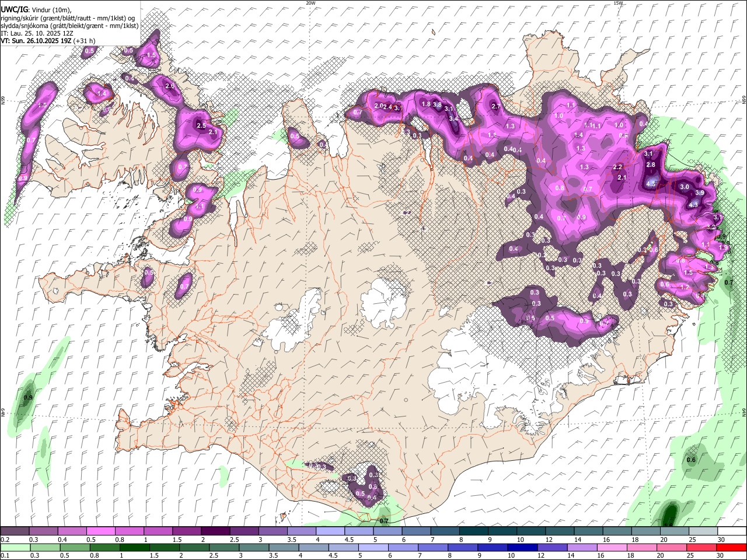This screenshot has height=560, width=747.
Task: Click navy lower swatch between 10 and 12
Action: tap(522, 548)
